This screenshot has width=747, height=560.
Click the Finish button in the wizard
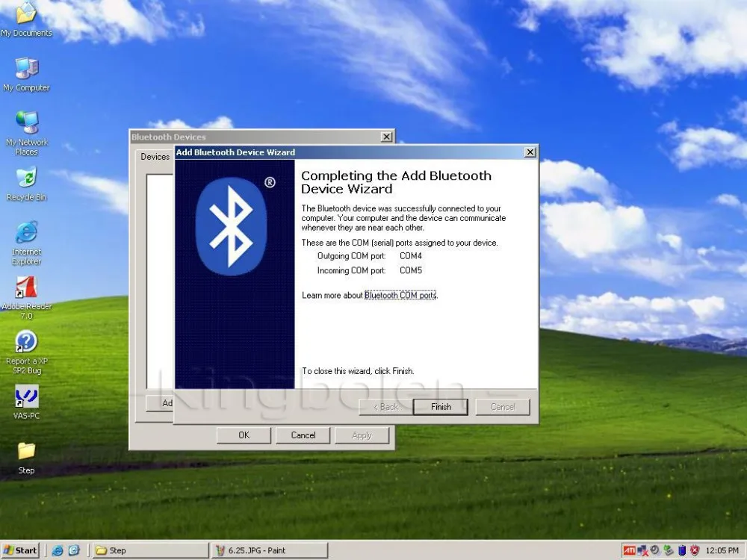(441, 407)
